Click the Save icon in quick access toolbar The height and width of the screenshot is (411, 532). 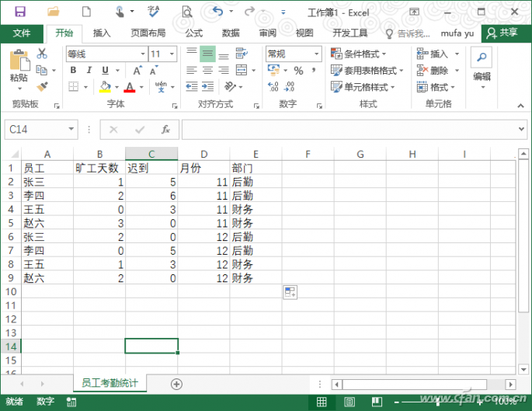(20, 12)
